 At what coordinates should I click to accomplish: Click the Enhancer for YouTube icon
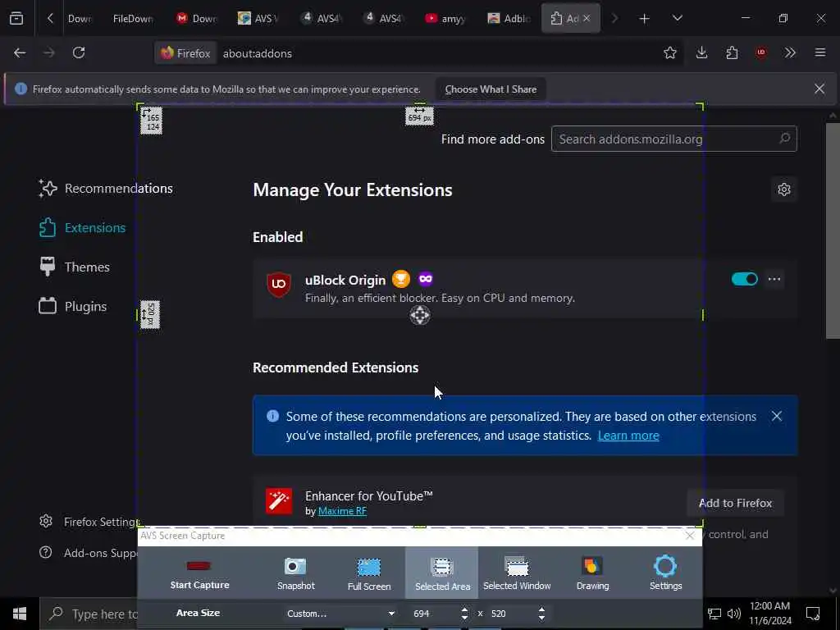(279, 501)
